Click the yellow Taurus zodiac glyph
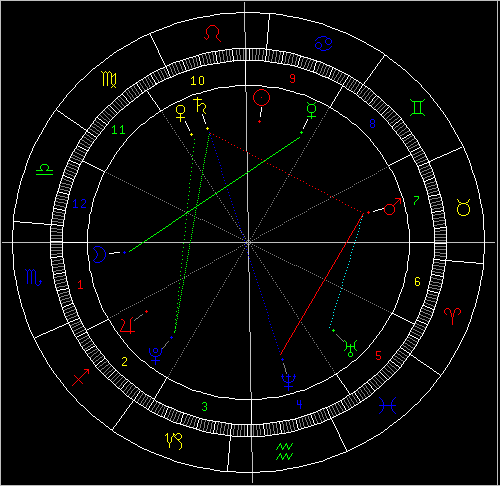The image size is (500, 486). [463, 207]
